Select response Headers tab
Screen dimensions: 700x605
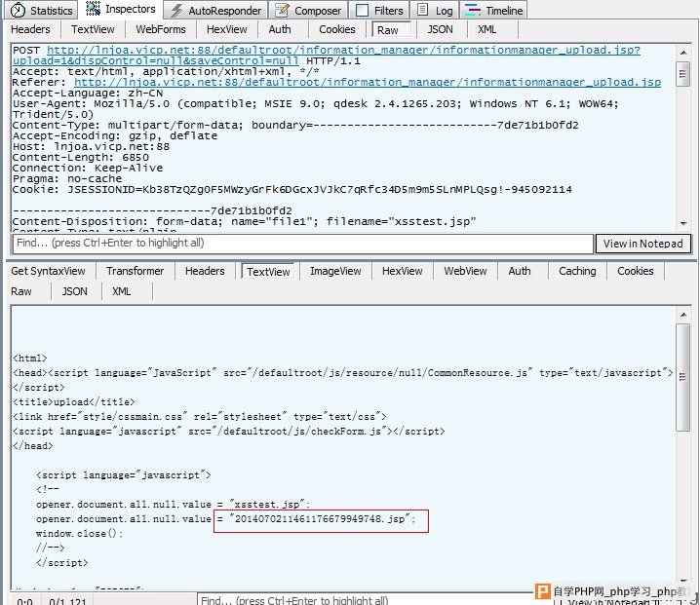(x=205, y=271)
